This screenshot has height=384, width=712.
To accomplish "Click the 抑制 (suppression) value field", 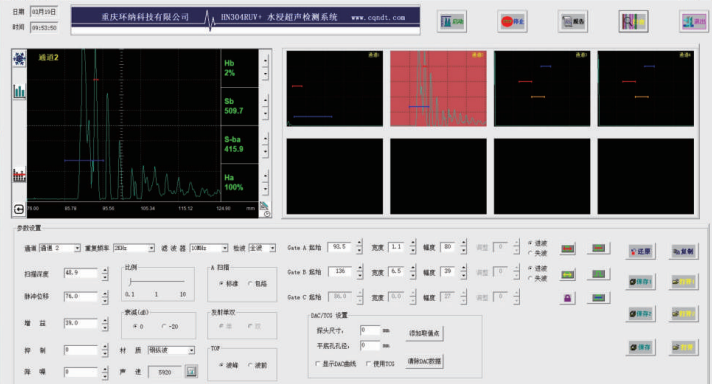I will tap(81, 350).
